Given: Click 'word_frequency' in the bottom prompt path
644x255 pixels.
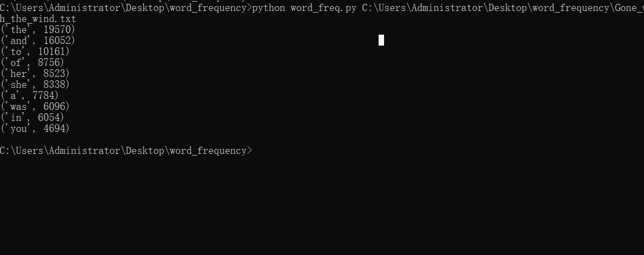Looking at the screenshot, I should (208, 151).
